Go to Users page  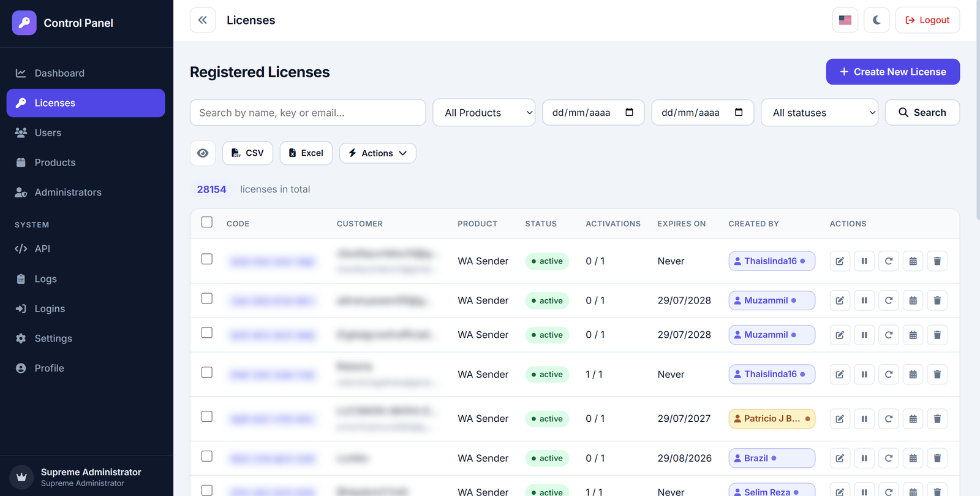click(86, 132)
